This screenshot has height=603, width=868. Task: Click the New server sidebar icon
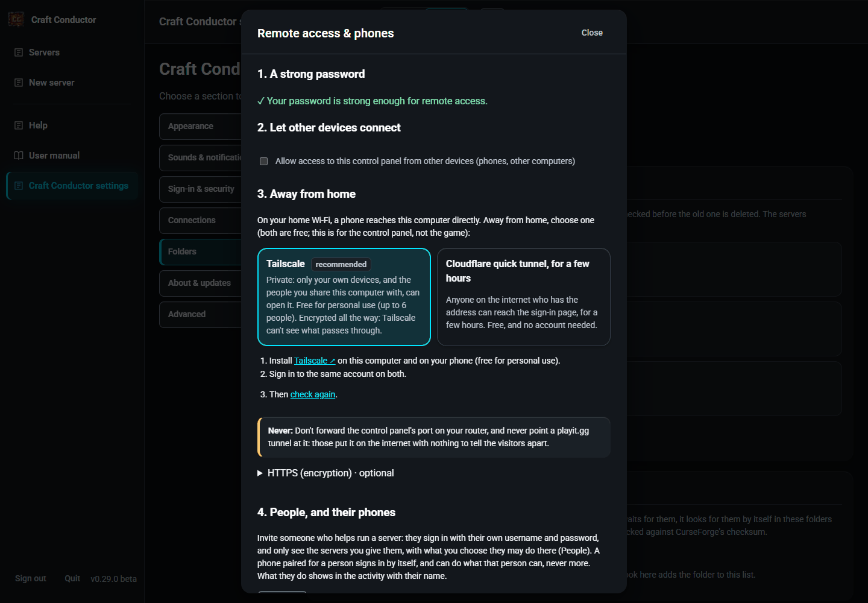click(19, 83)
